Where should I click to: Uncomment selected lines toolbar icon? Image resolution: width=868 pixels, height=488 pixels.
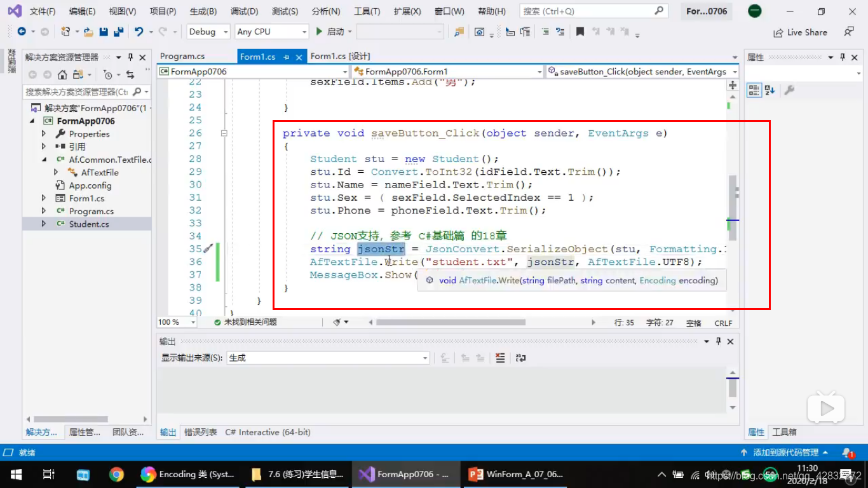click(x=560, y=32)
